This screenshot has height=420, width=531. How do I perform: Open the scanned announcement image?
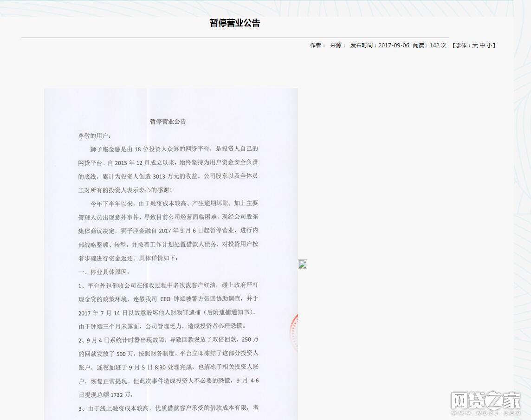click(x=171, y=254)
